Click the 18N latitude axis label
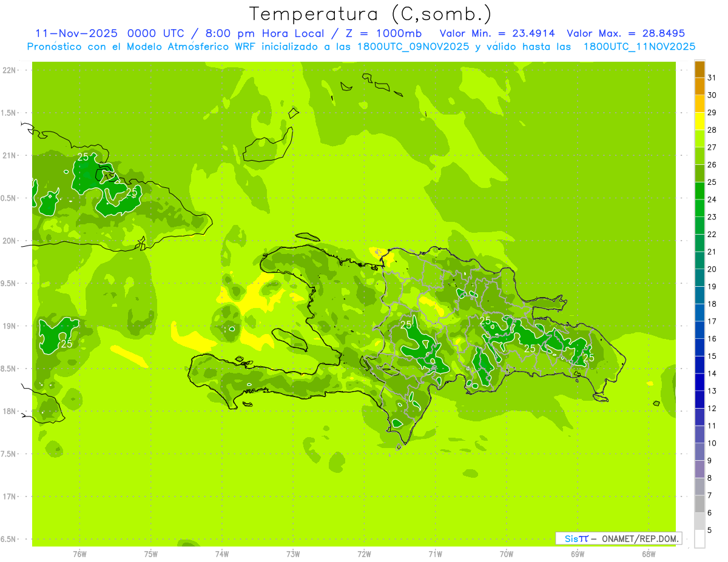The height and width of the screenshot is (562, 728). click(x=10, y=411)
